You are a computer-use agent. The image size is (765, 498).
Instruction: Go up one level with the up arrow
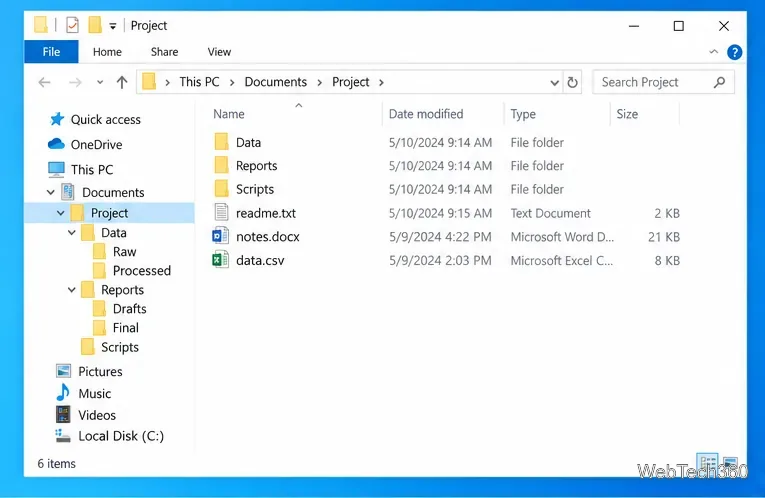coord(122,82)
